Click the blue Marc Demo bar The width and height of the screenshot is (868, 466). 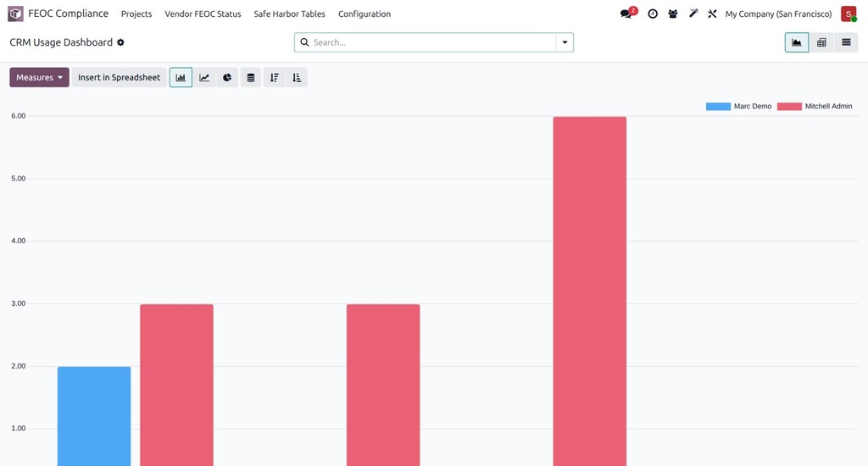pos(94,416)
